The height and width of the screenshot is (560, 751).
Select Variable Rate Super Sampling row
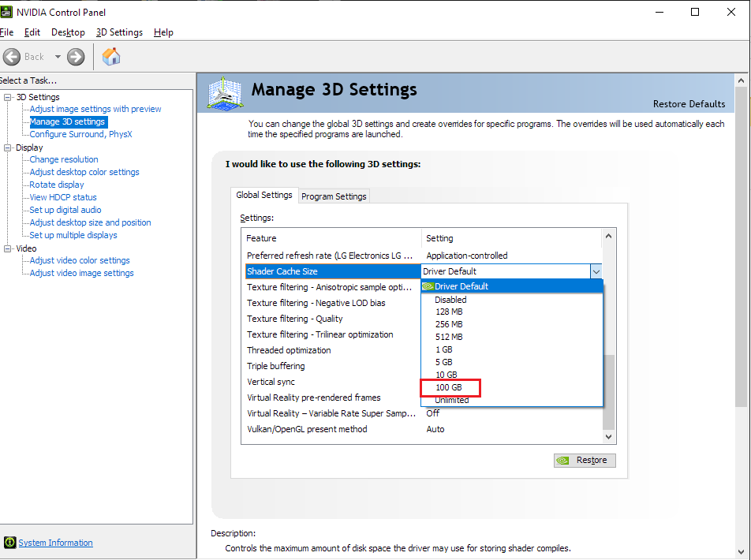(424, 414)
